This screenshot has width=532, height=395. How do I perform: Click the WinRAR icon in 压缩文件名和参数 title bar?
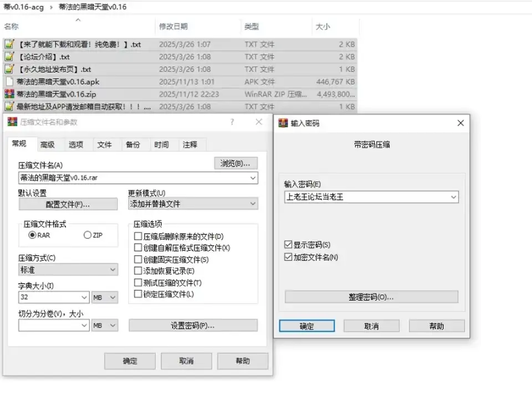click(13, 122)
